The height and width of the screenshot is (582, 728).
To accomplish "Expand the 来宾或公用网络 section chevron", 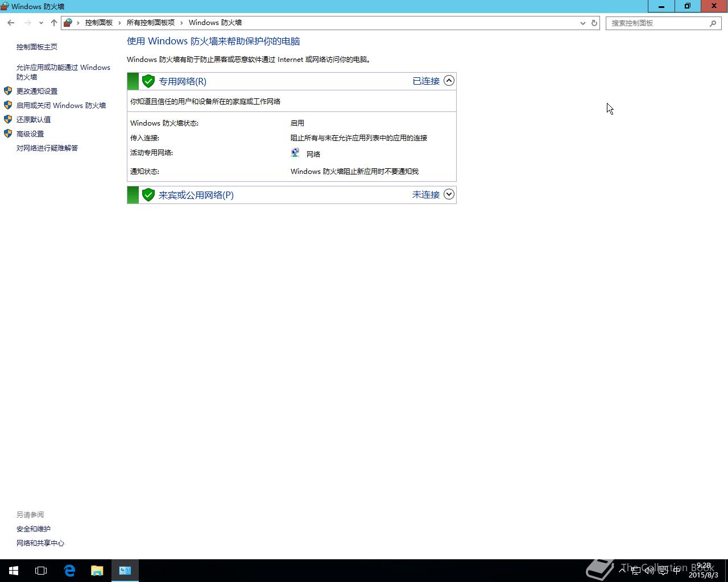I will tap(449, 194).
